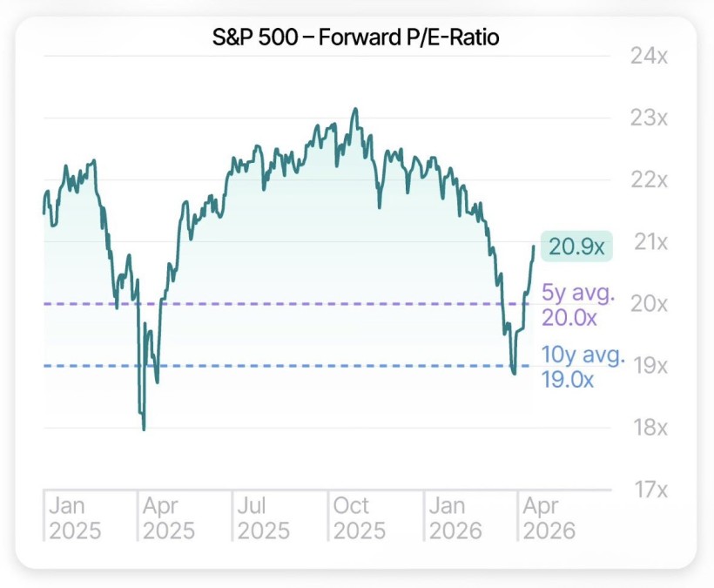Click the 18x y-axis label

point(649,428)
